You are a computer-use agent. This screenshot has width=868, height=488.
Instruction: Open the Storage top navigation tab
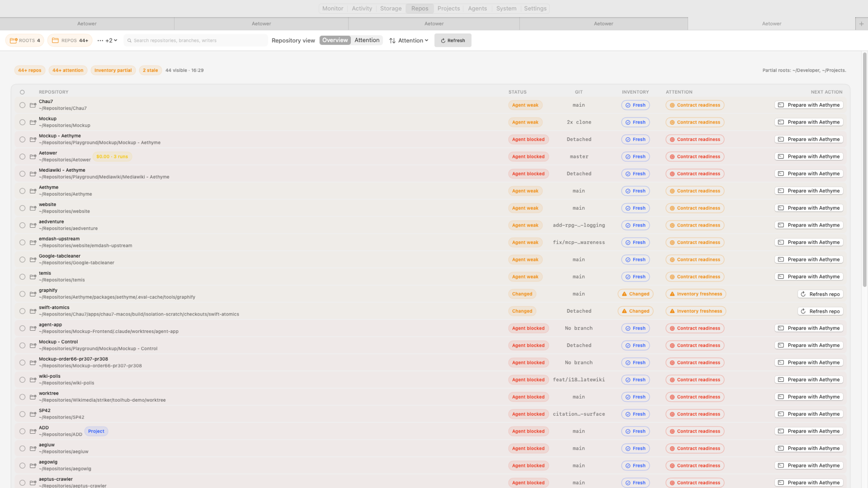pos(391,8)
